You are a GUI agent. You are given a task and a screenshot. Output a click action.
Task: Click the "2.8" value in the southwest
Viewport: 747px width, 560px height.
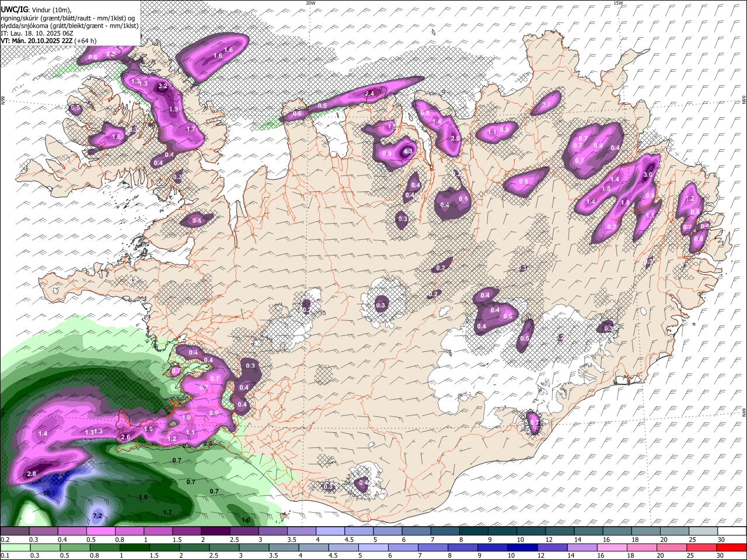point(32,474)
